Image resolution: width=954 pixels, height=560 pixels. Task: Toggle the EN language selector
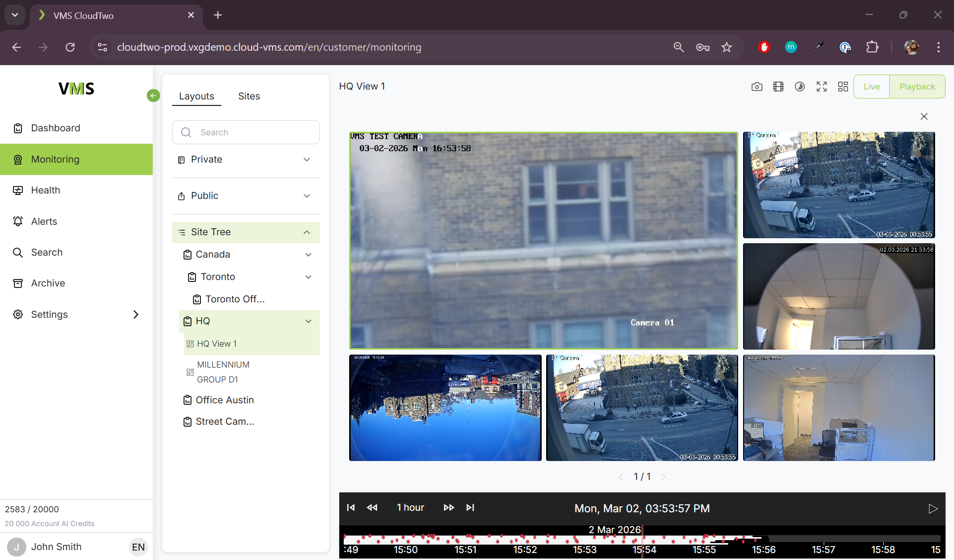pos(138,547)
